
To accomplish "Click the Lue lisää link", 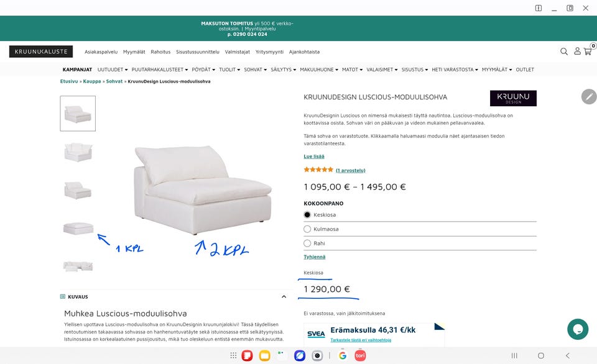I will point(314,157).
